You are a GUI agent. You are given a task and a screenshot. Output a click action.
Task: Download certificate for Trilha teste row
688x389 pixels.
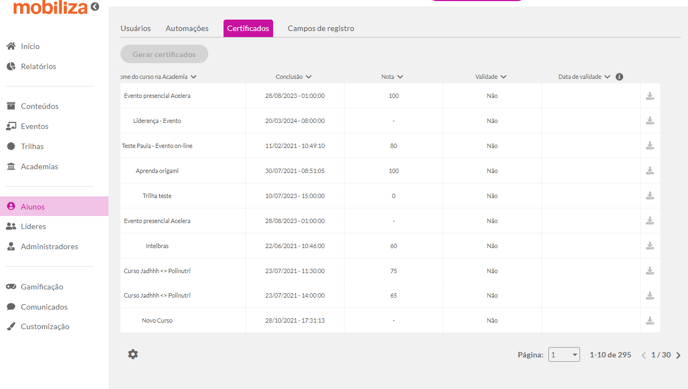[x=650, y=196]
